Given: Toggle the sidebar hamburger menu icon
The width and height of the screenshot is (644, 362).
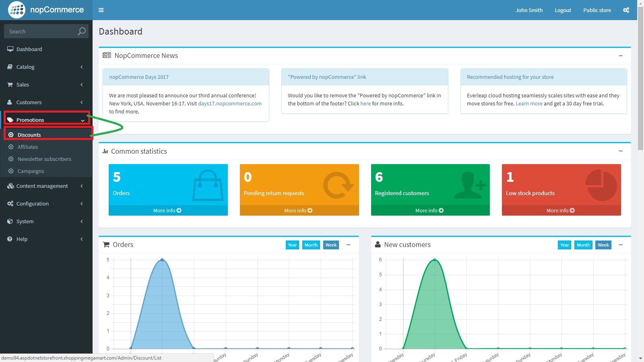Looking at the screenshot, I should (101, 10).
